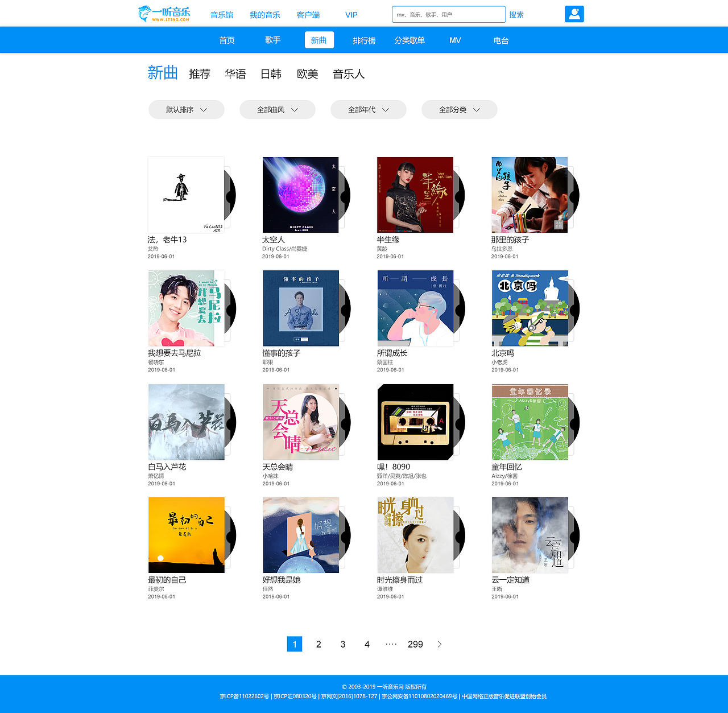
Task: Open the 音乐馆 top link
Action: [222, 15]
